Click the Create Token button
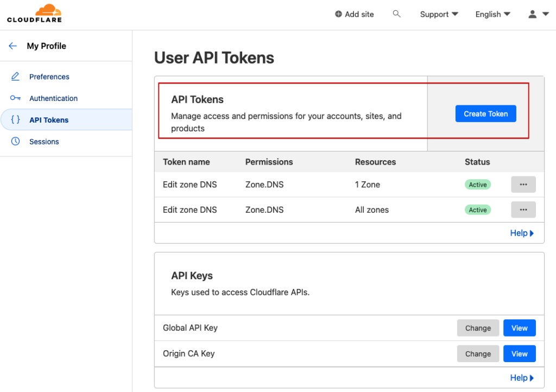Viewport: 556px width, 392px height. (x=485, y=113)
